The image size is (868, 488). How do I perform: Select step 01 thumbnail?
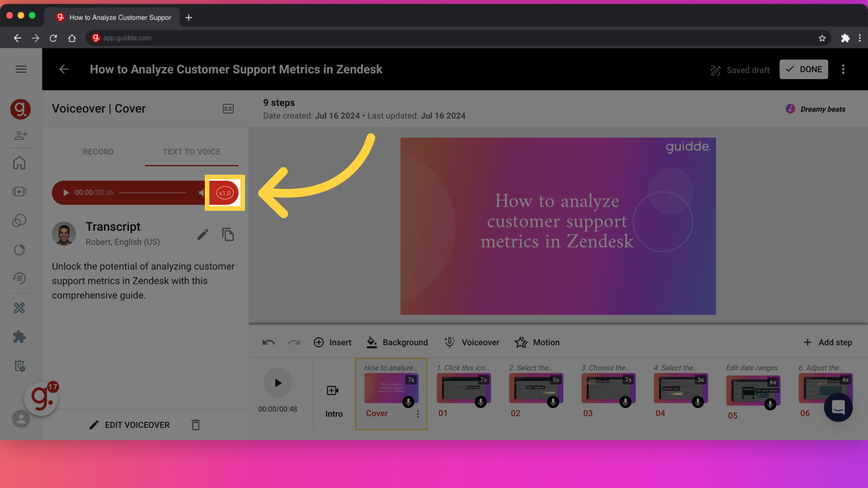click(x=463, y=388)
